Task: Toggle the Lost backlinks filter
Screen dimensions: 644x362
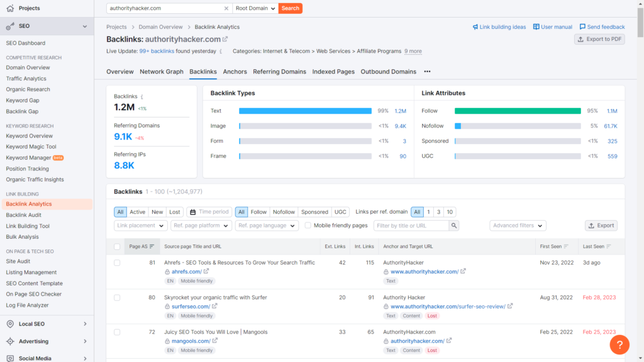Action: pos(175,212)
